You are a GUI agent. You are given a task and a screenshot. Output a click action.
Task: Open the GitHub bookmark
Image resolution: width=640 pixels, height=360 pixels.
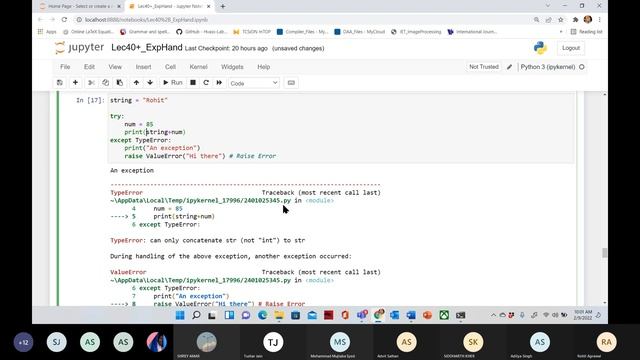[202, 32]
